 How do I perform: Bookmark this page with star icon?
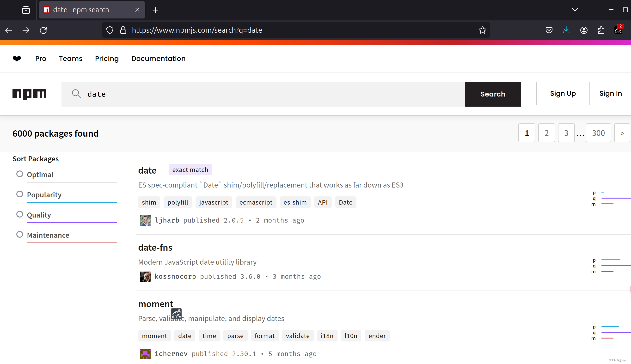click(x=482, y=30)
